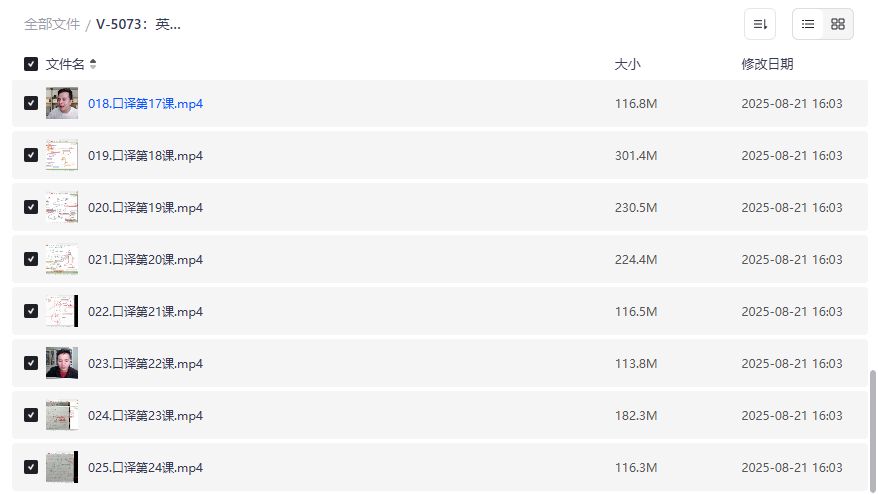The image size is (878, 495).
Task: Click the 024.口译第23课.mp4 file name
Action: click(145, 415)
